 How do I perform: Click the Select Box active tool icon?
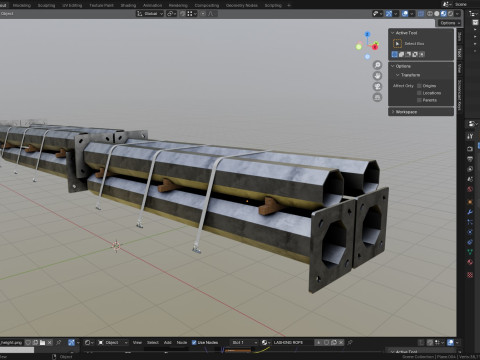click(397, 44)
